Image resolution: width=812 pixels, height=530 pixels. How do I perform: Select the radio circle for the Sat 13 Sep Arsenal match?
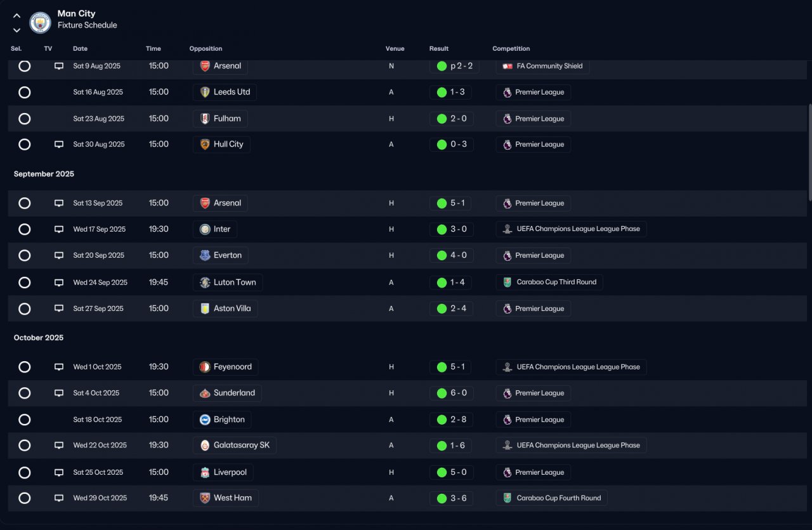(25, 203)
